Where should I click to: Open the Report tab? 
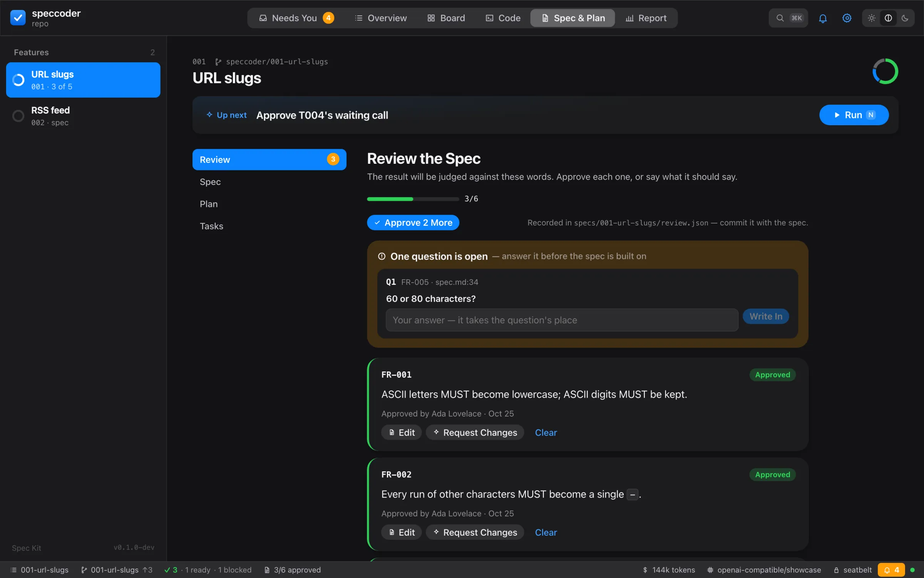646,18
